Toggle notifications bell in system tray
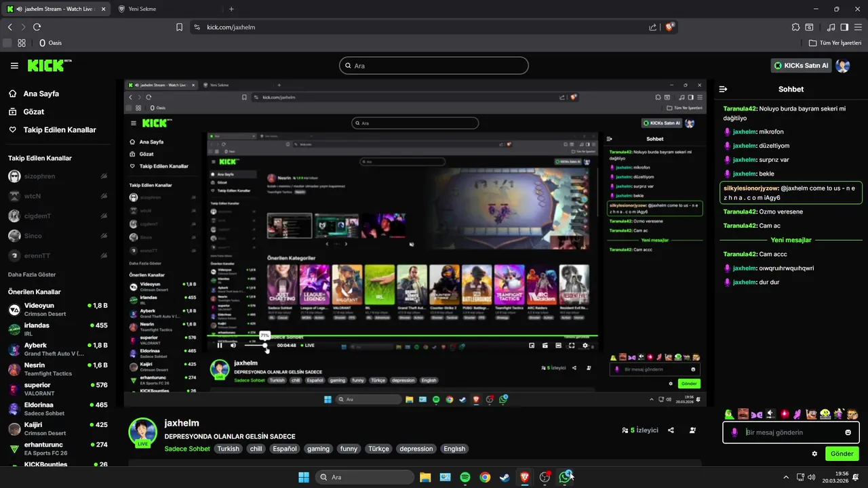This screenshot has height=488, width=868. click(856, 477)
